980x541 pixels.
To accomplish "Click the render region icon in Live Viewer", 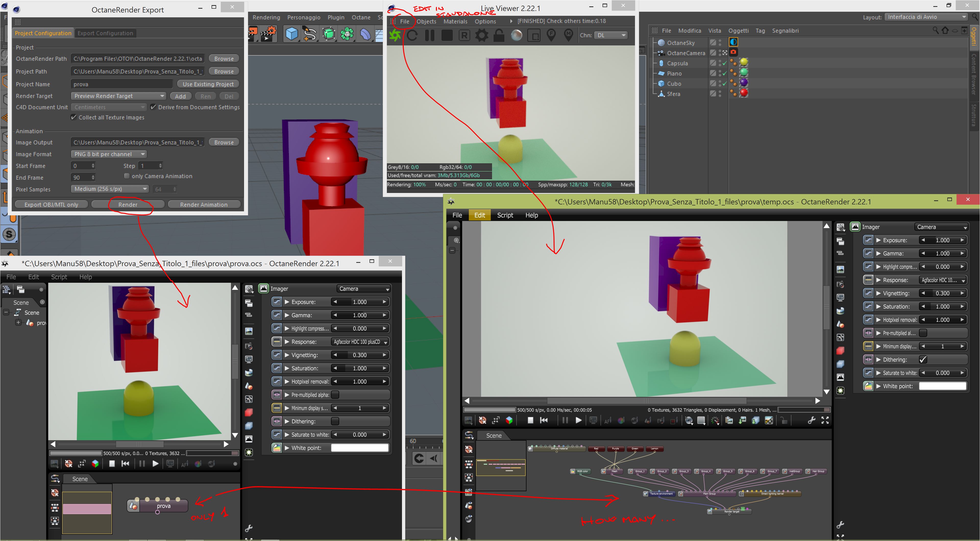I will (x=534, y=36).
